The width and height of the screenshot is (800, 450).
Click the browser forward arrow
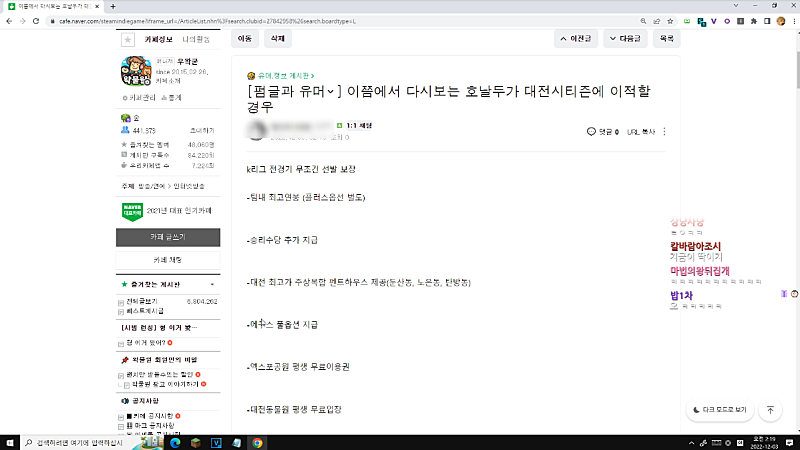22,21
